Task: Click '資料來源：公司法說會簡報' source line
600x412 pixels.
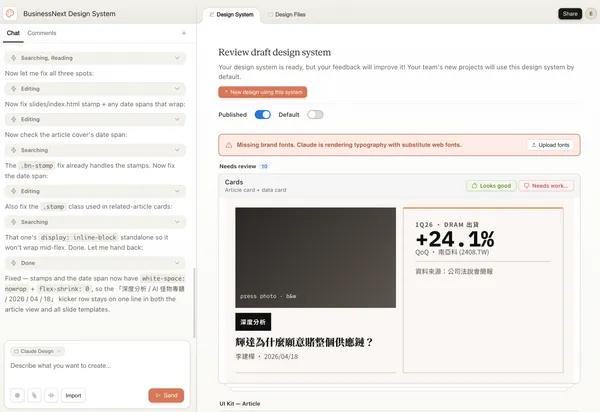Action: 454,271
